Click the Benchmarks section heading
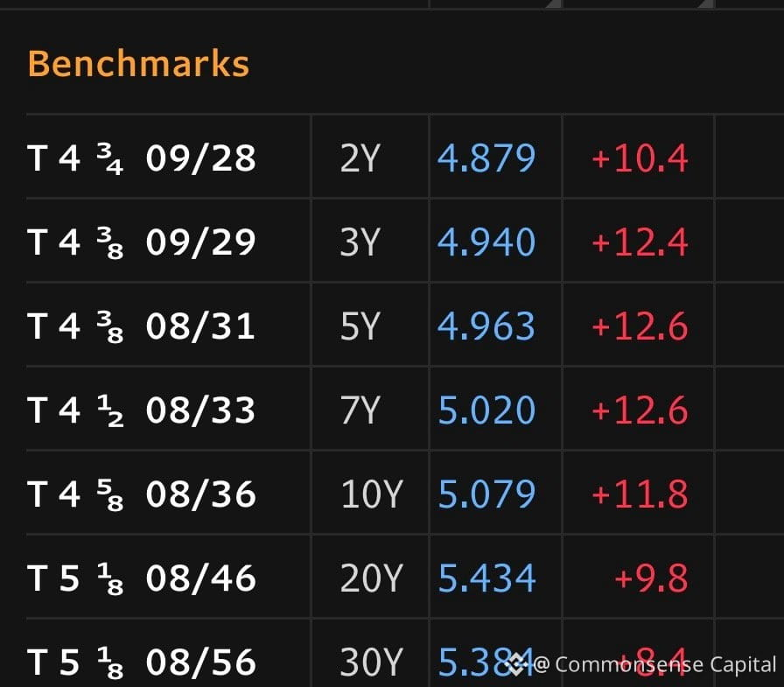The width and height of the screenshot is (784, 687). tap(138, 64)
